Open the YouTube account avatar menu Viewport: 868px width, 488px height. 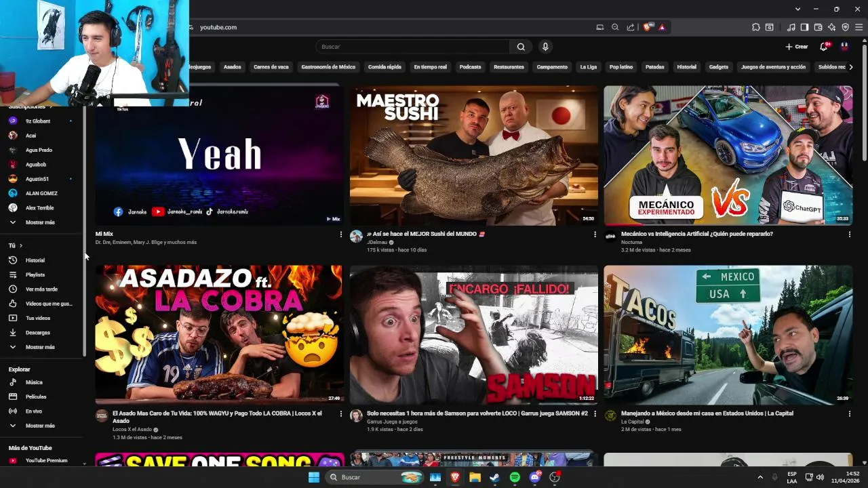(x=844, y=47)
